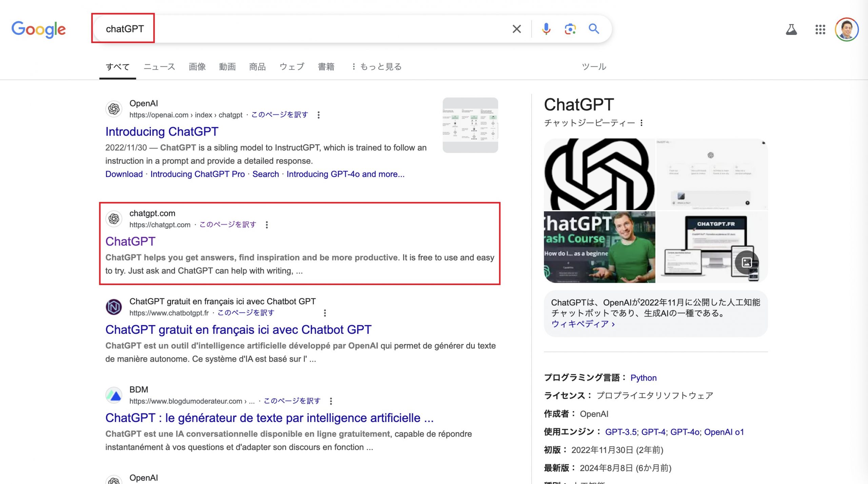
Task: Open the Download sitelink
Action: (124, 174)
